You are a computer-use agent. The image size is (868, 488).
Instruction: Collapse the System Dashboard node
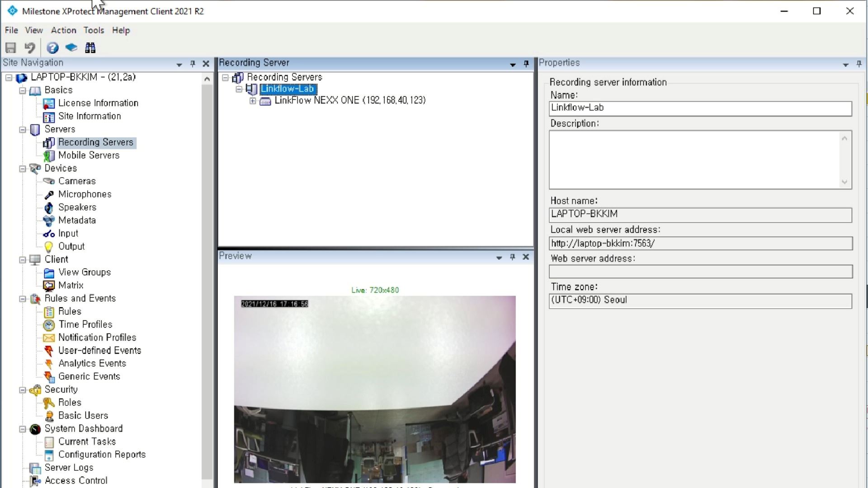(22, 429)
